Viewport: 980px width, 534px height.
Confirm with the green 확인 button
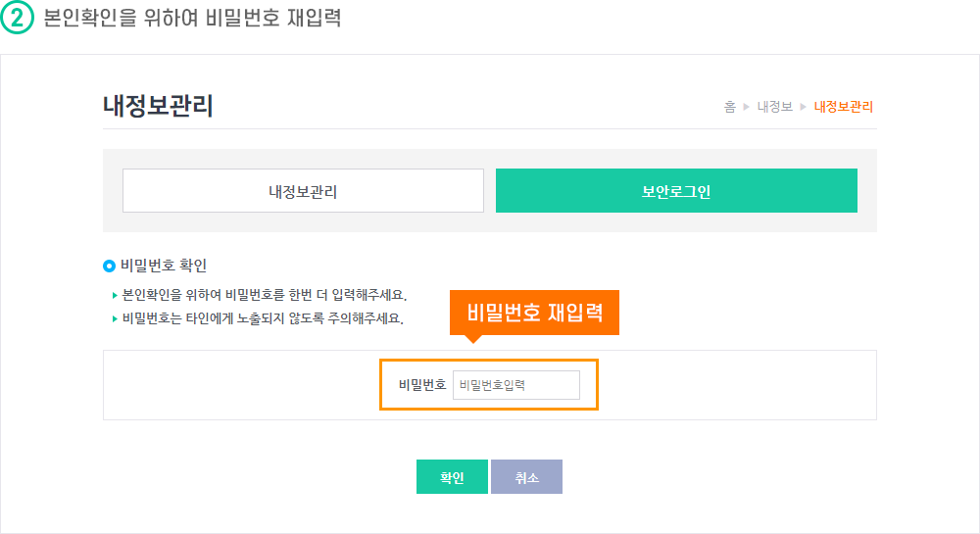tap(452, 477)
